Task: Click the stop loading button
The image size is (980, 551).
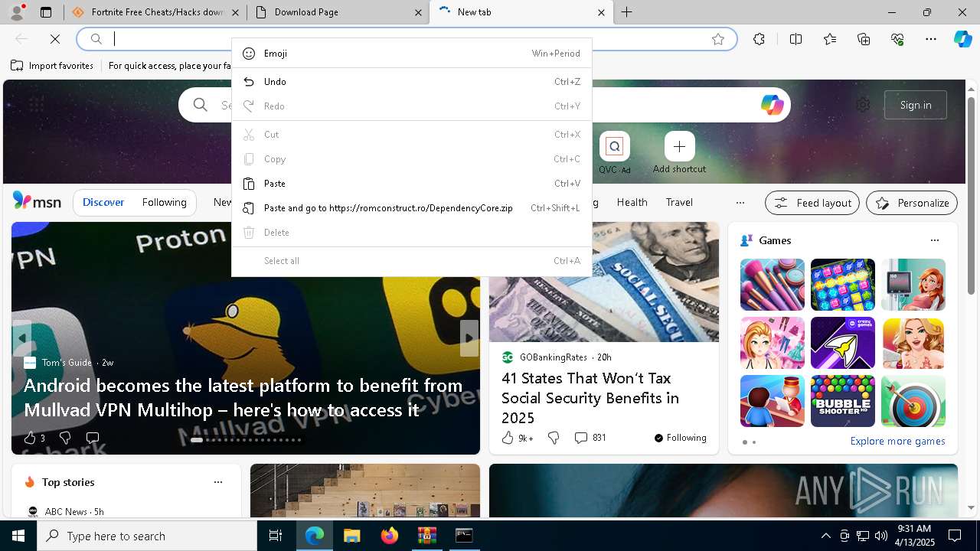Action: pos(55,39)
